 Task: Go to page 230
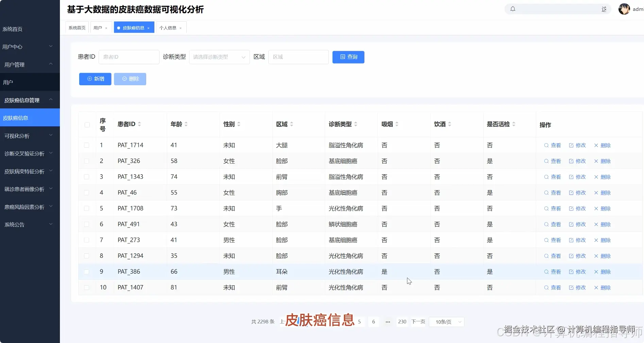pos(402,322)
